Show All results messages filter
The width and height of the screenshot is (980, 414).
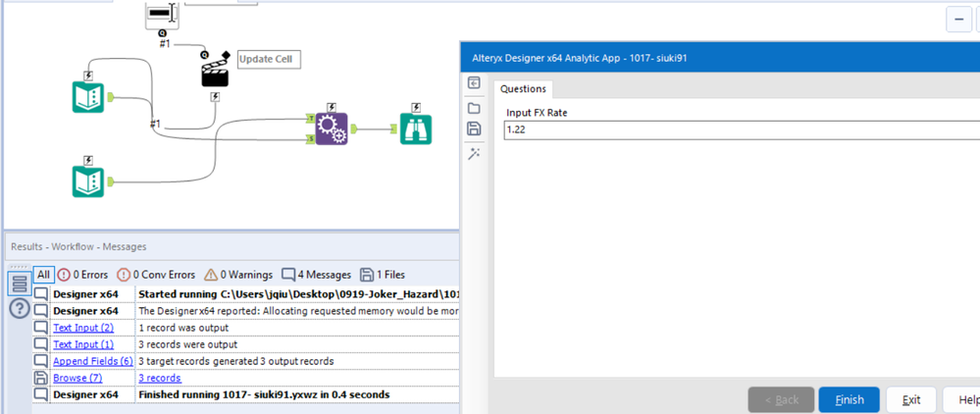[43, 275]
